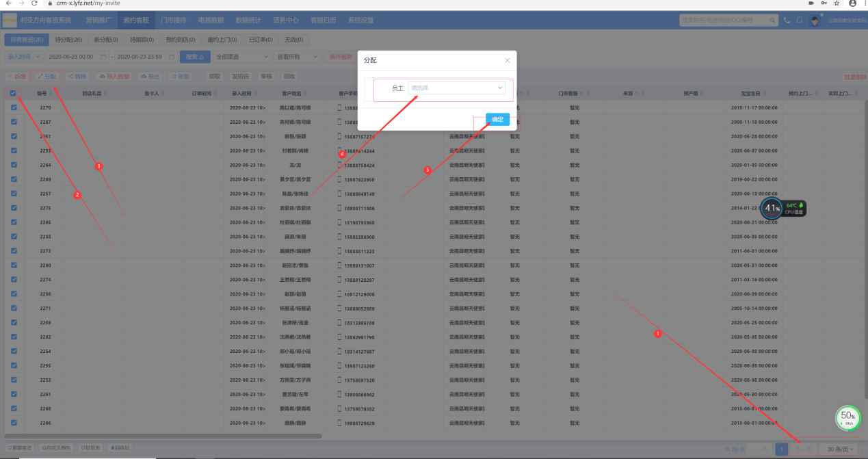
Task: Toggle the select-all checkbox in table header
Action: pyautogui.click(x=14, y=93)
